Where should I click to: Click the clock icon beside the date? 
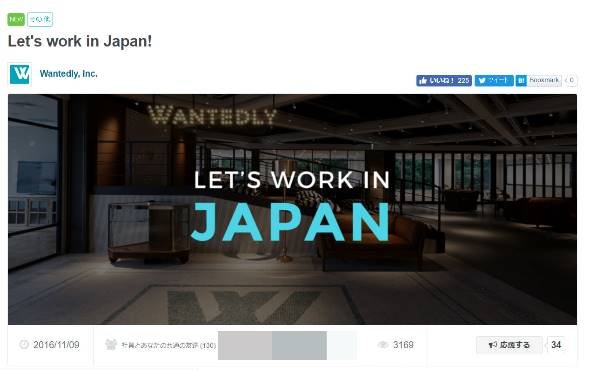[x=24, y=344]
